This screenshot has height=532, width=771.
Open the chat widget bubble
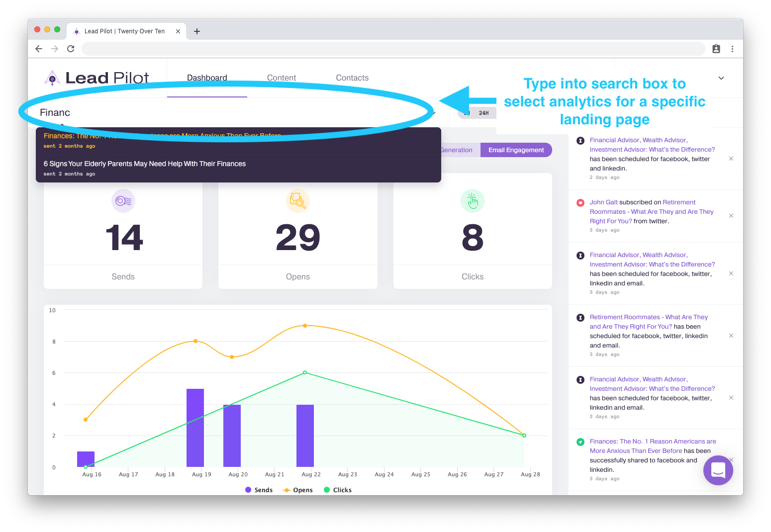(718, 470)
